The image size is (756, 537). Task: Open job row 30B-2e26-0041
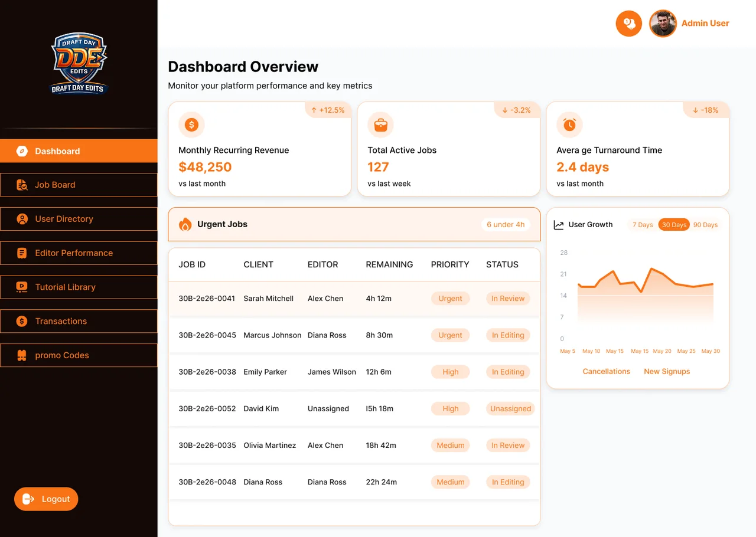[x=354, y=299]
